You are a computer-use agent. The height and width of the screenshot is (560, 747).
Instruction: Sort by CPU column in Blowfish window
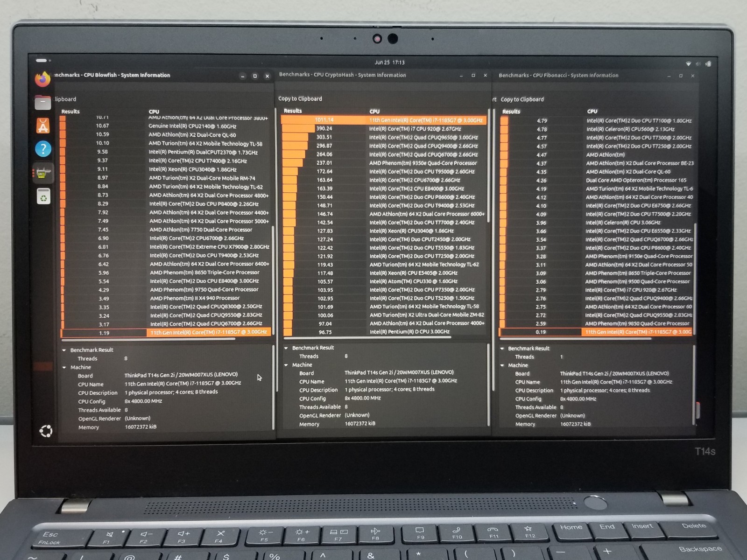click(154, 112)
